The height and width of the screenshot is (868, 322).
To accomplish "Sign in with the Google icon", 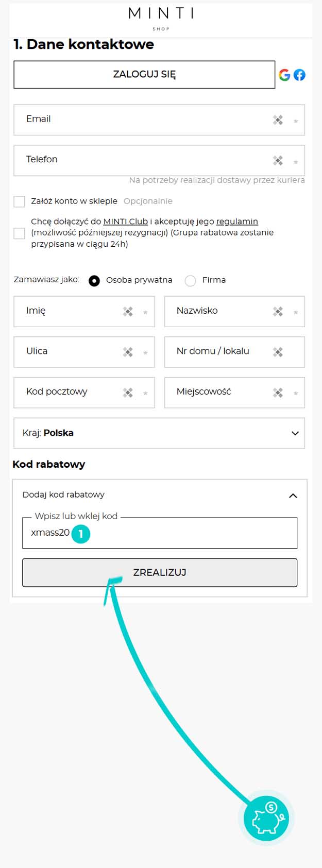I will (x=284, y=75).
